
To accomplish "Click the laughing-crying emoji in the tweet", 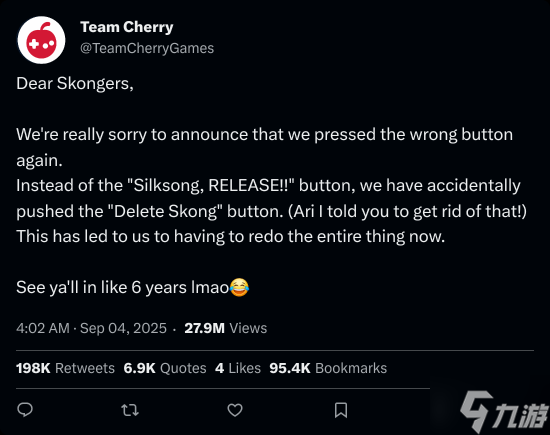I will click(240, 287).
